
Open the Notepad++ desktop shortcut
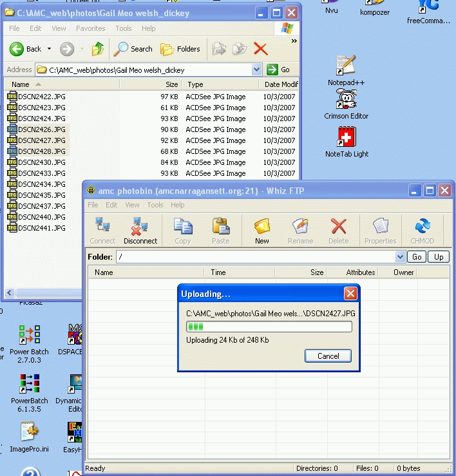pos(346,71)
